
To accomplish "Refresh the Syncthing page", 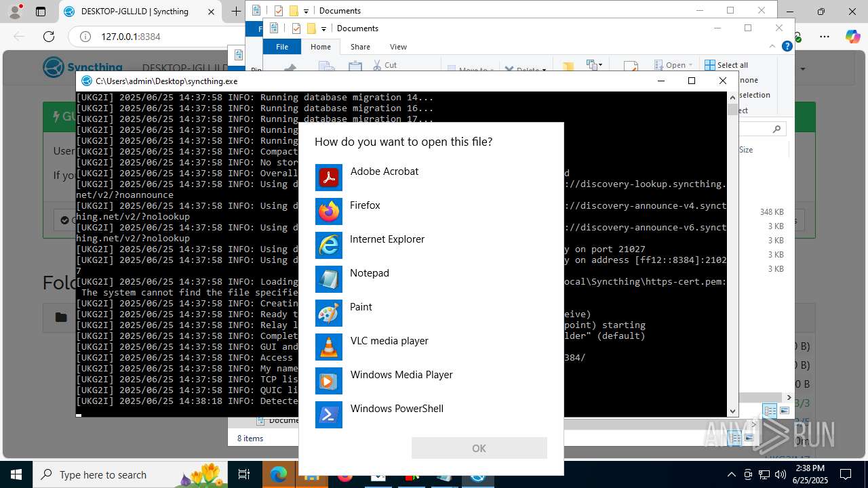I will point(49,37).
